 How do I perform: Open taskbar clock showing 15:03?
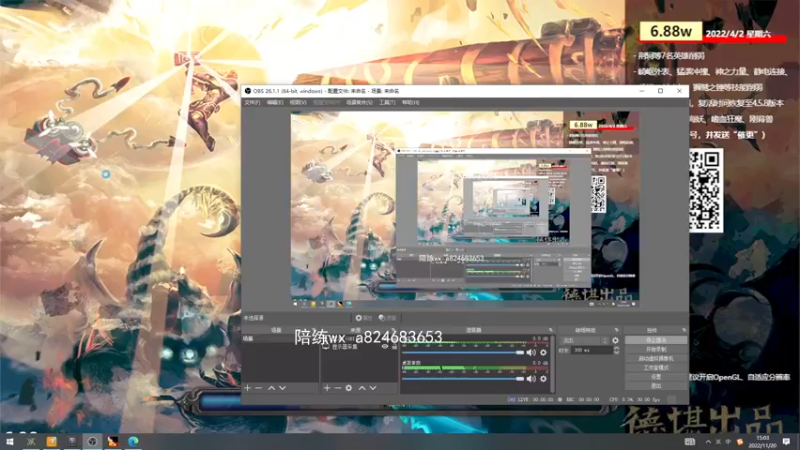point(763,442)
